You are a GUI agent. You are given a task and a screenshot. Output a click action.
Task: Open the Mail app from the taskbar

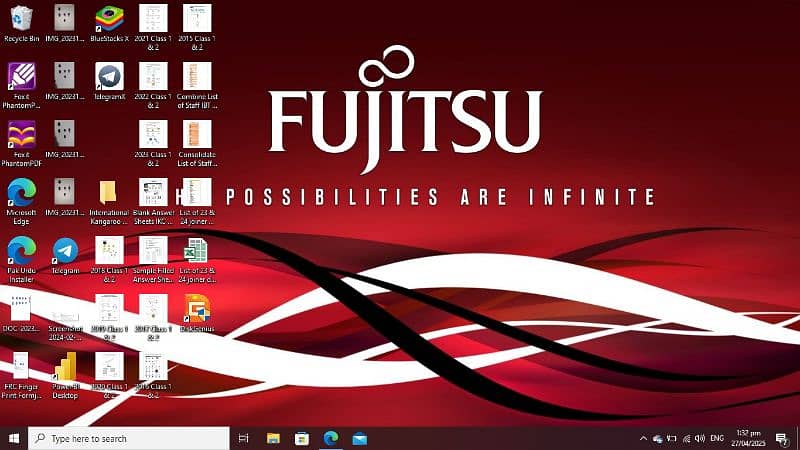click(360, 438)
